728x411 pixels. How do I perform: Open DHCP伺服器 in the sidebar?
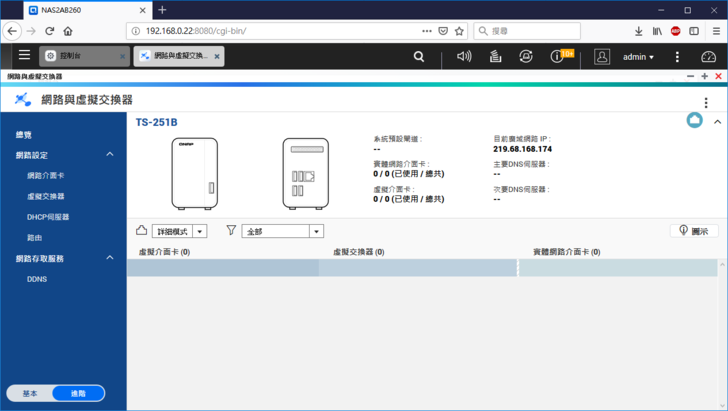tap(48, 217)
